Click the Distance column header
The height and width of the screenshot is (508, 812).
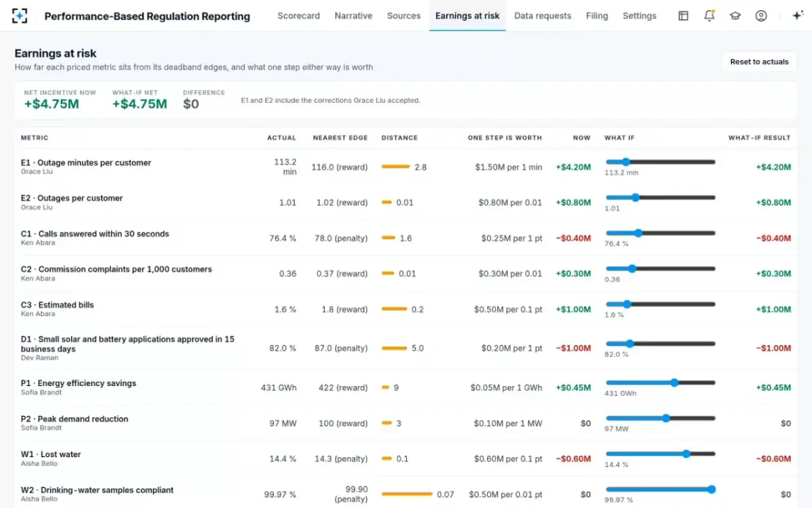coord(399,137)
